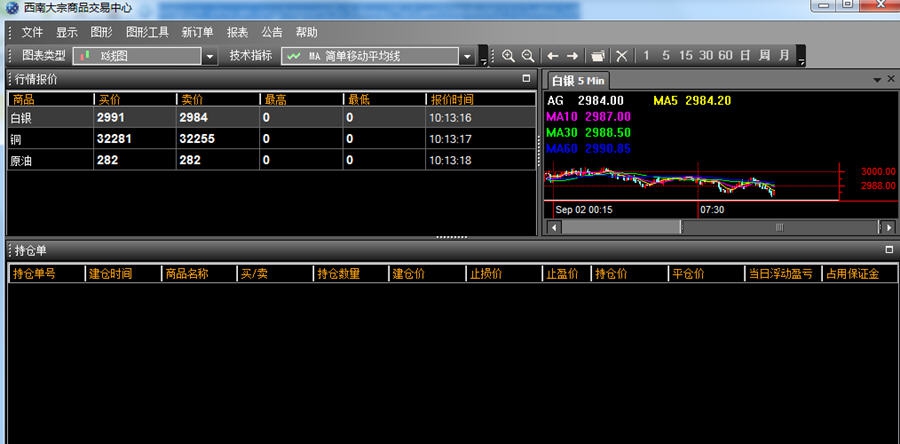
Task: Zoom out of the chart
Action: [528, 56]
